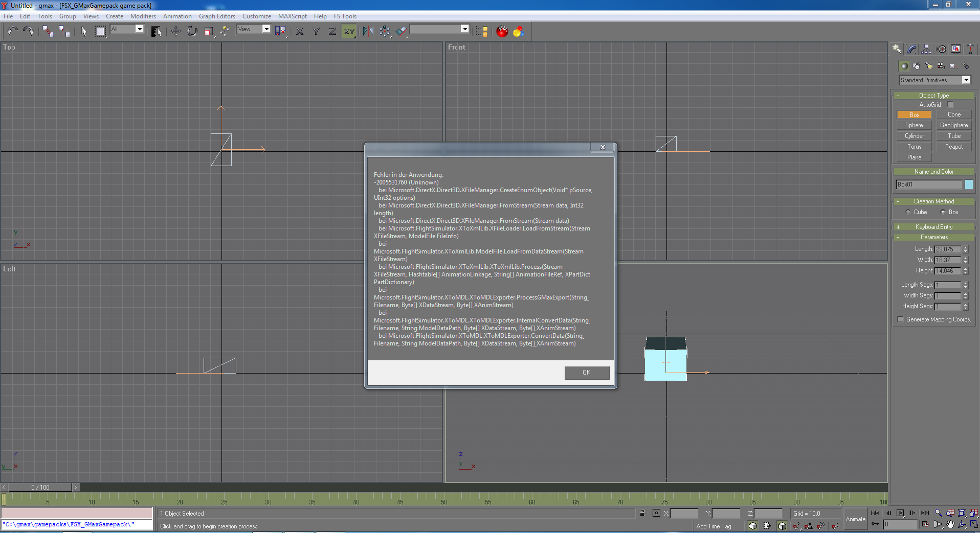Expand the Keyboard Entry rollout
This screenshot has height=533, width=980.
pos(934,227)
